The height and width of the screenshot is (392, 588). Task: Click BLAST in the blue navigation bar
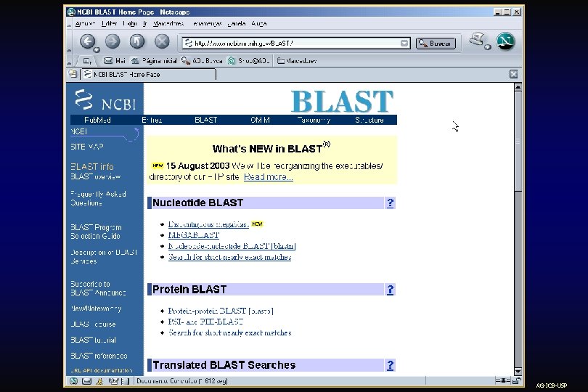[x=206, y=120]
